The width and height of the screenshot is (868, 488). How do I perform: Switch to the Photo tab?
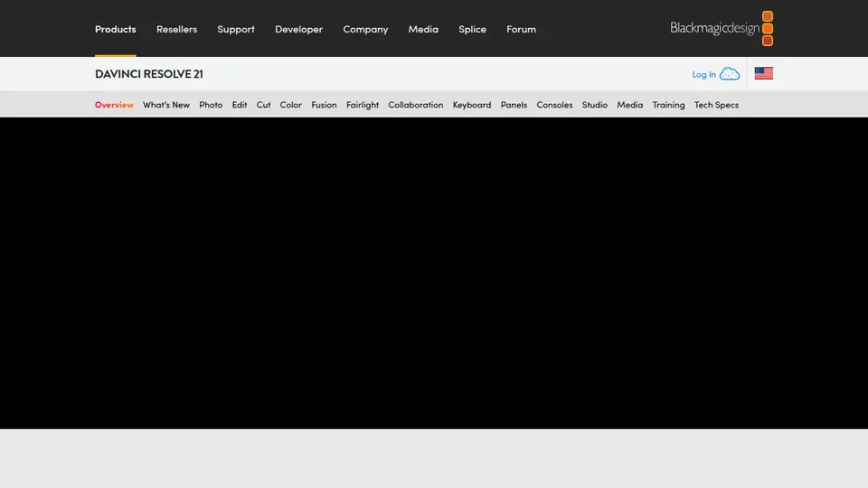(211, 105)
